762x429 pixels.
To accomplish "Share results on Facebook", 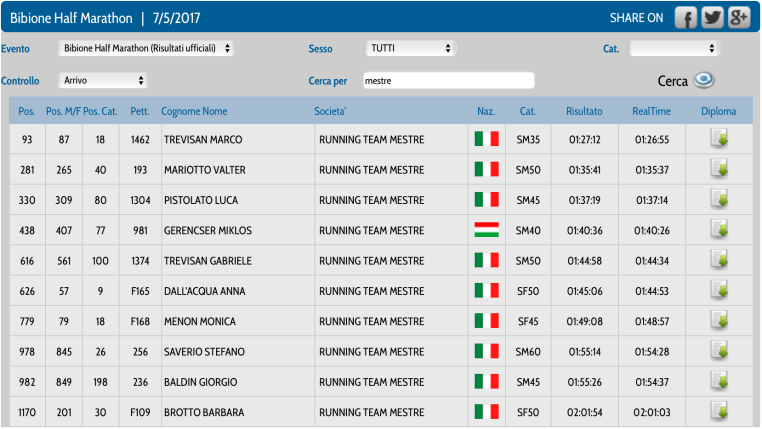I will (x=685, y=18).
